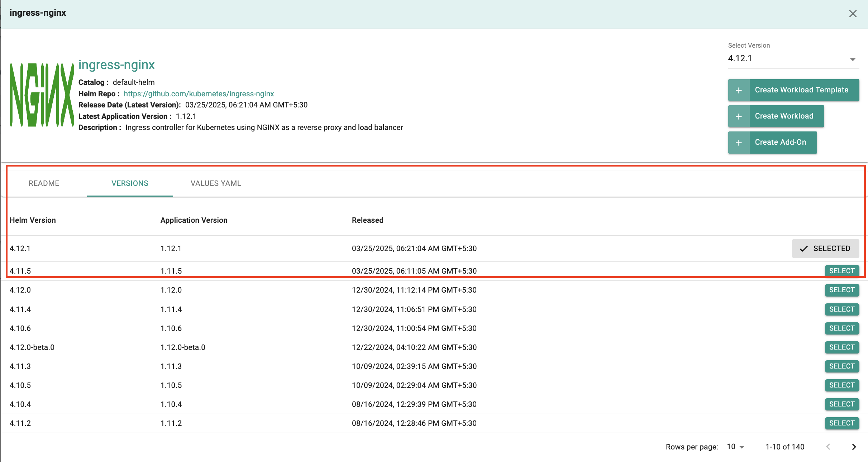Click the NGINX logo image
This screenshot has height=462, width=868.
[x=42, y=95]
